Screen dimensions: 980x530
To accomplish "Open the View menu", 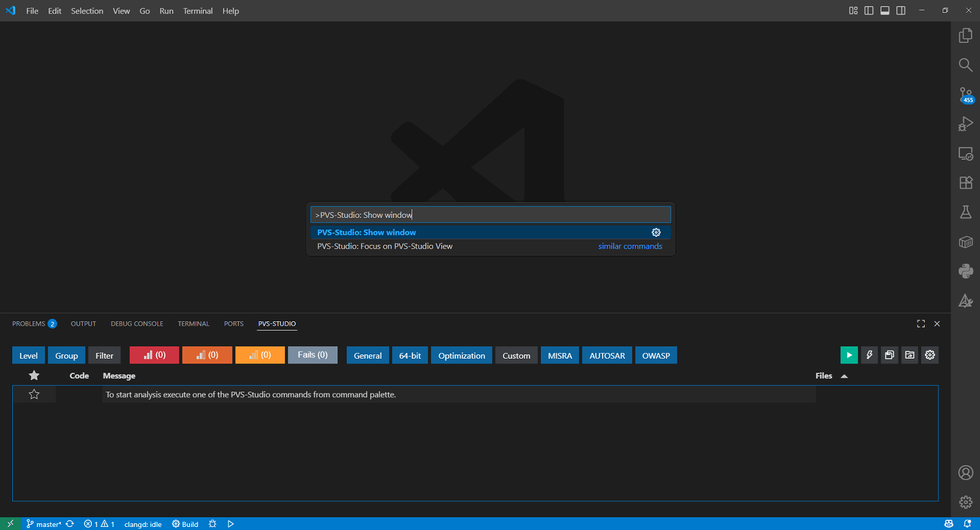I will click(121, 11).
